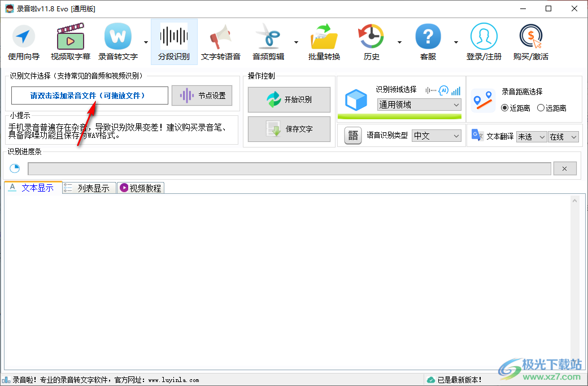The image size is (588, 386).
Task: Open 文本翻译 dropdown showing 未选
Action: pos(532,137)
